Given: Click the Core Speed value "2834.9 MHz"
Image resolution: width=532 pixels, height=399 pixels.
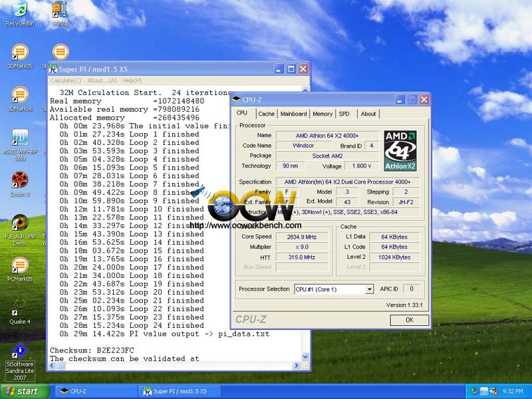Looking at the screenshot, I should (x=302, y=237).
